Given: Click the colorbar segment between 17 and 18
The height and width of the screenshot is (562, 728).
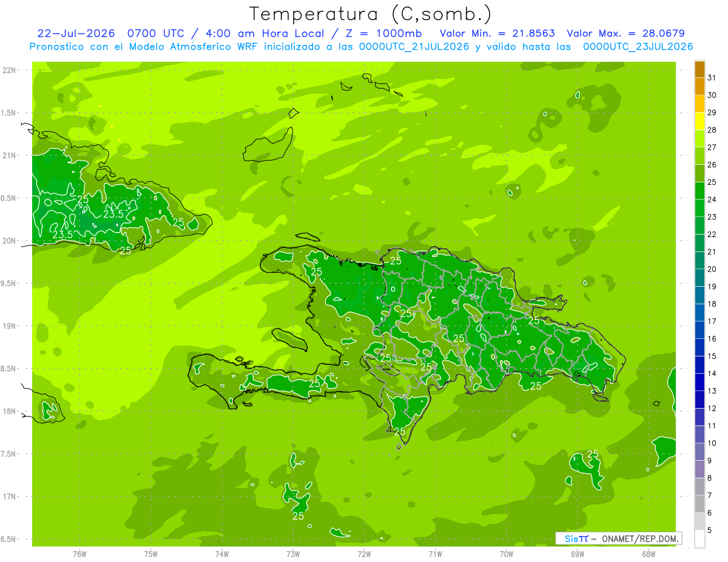Looking at the screenshot, I should [699, 313].
